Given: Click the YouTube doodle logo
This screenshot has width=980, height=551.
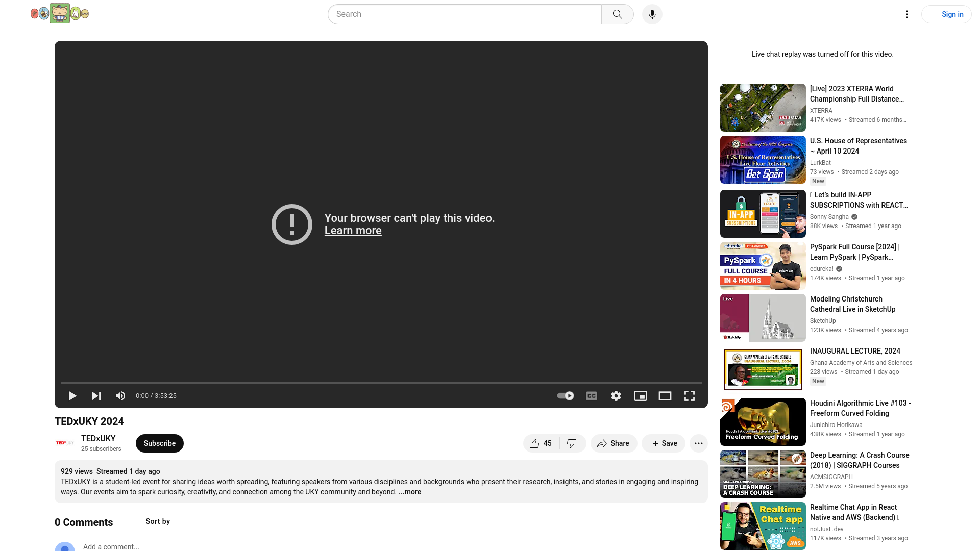Looking at the screenshot, I should tap(60, 14).
